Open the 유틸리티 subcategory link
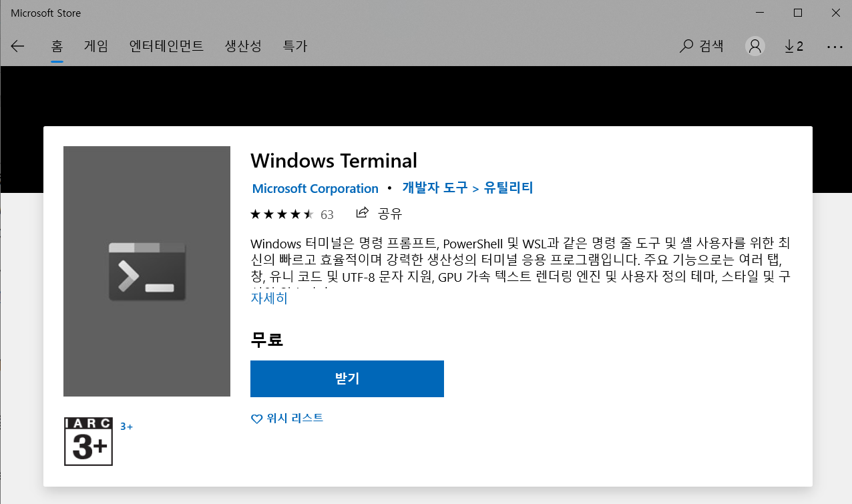852x504 pixels. click(x=507, y=188)
